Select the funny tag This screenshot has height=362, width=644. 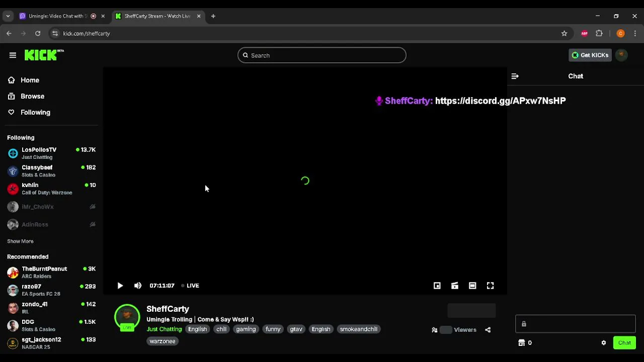click(273, 329)
